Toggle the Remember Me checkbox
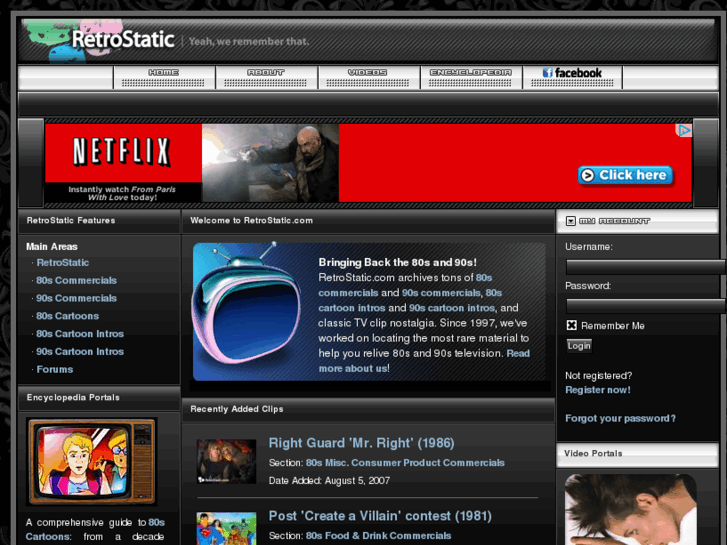This screenshot has width=727, height=545. [572, 326]
